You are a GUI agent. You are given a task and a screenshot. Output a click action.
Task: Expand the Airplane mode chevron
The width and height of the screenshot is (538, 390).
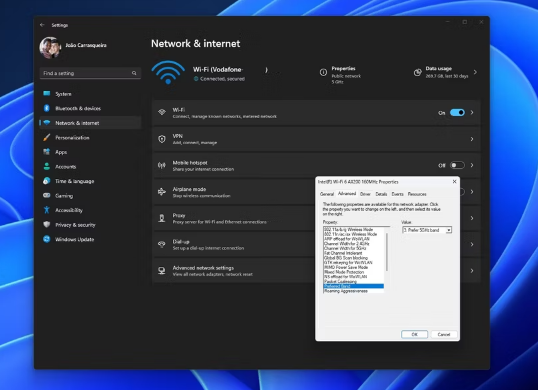point(472,192)
